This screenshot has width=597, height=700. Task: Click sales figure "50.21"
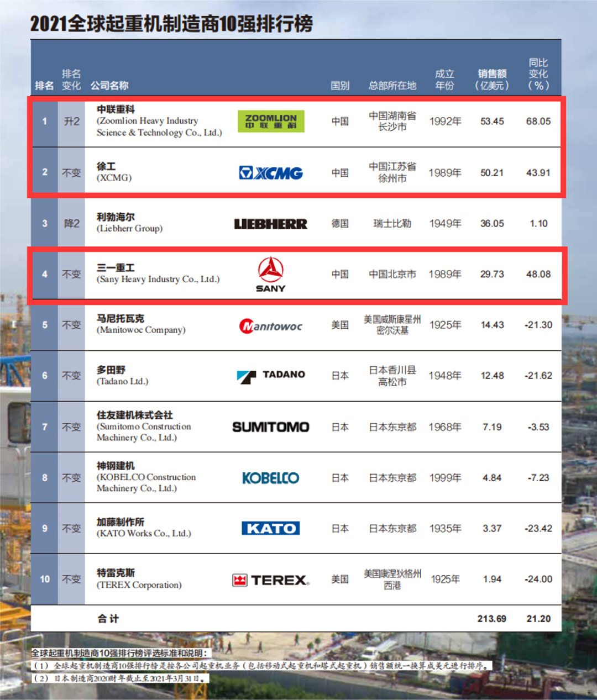(492, 173)
